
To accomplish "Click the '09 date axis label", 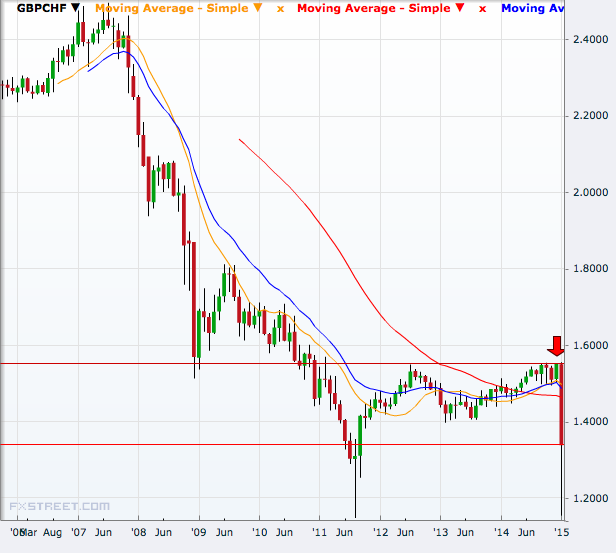I will (199, 533).
